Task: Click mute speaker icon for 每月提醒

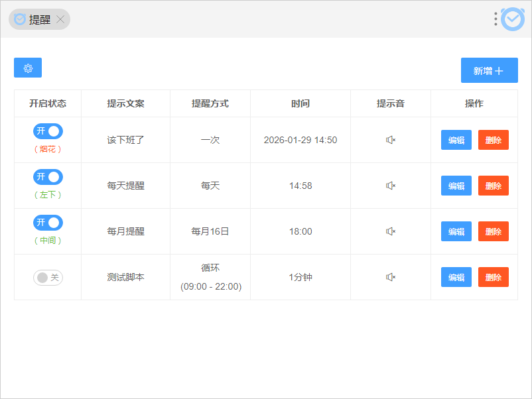Action: (x=391, y=231)
